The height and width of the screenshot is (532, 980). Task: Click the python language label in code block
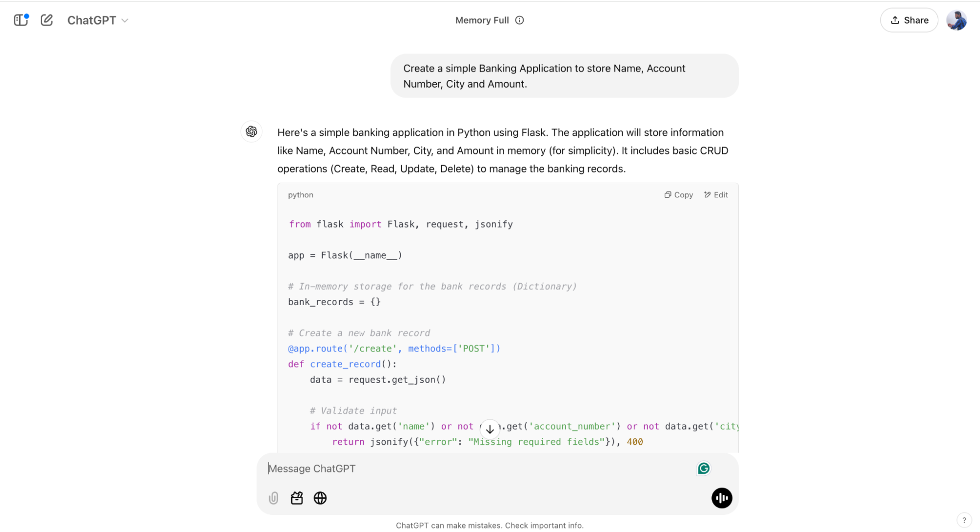coord(301,195)
